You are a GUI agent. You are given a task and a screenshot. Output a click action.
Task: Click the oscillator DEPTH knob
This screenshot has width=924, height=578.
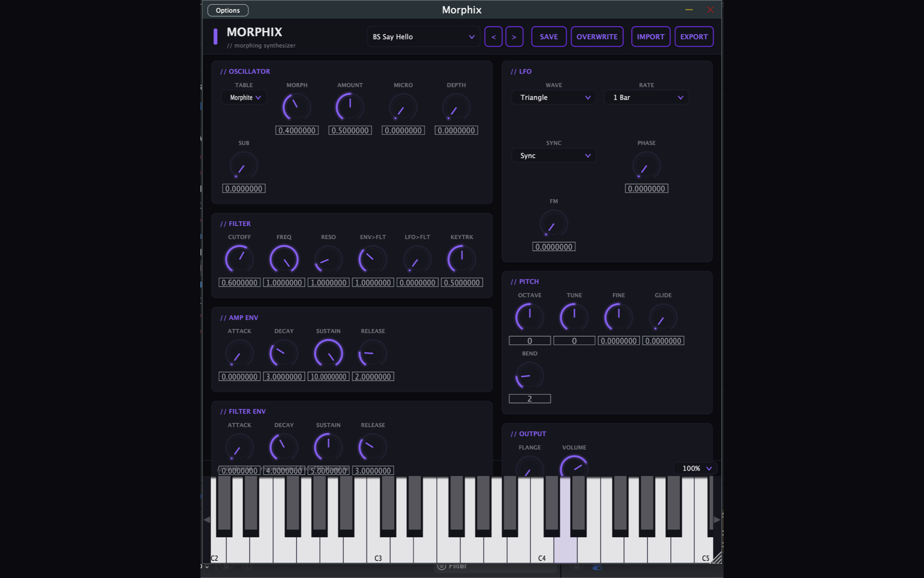point(456,107)
